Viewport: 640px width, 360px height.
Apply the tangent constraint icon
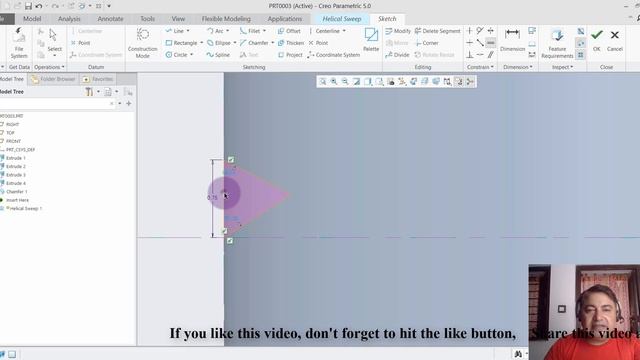coord(480,31)
